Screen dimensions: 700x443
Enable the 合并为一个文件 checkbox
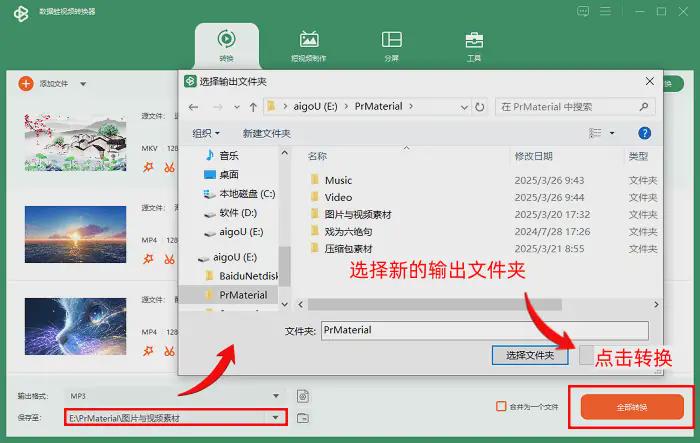point(502,406)
